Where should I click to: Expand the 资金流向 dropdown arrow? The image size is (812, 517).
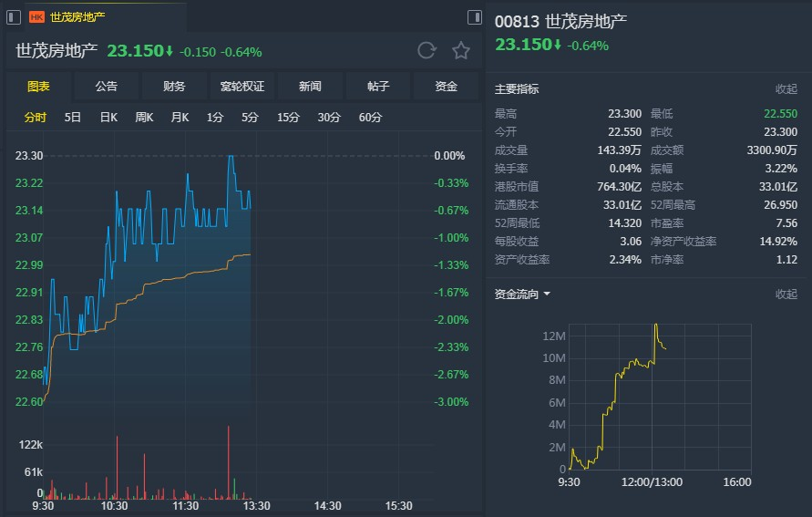pos(547,295)
